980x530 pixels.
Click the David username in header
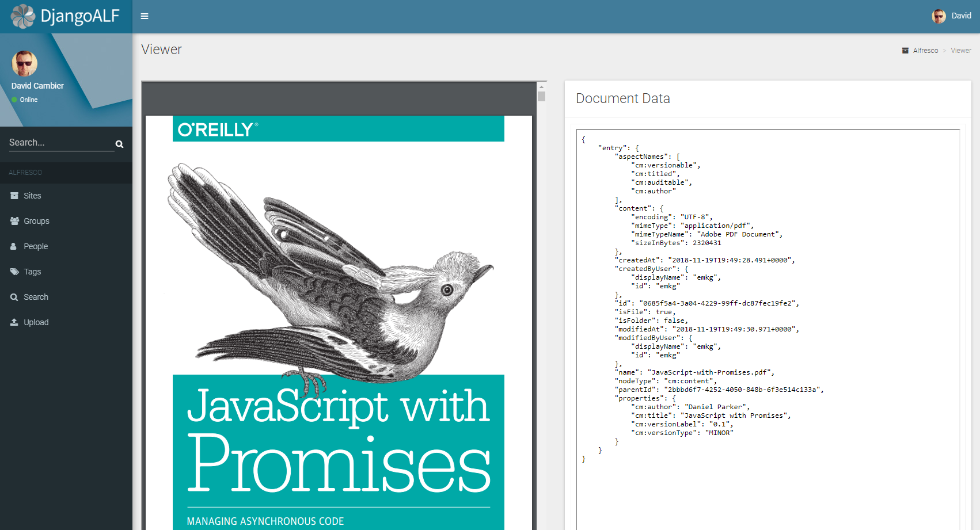961,16
